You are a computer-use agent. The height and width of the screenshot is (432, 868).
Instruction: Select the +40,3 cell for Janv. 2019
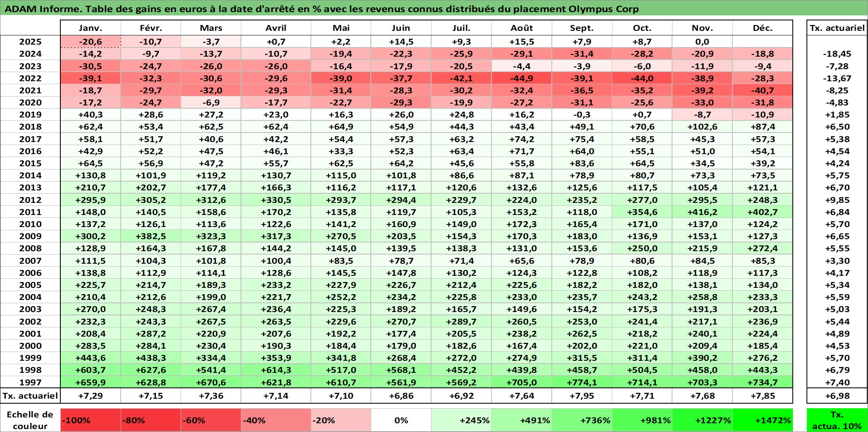click(x=90, y=115)
